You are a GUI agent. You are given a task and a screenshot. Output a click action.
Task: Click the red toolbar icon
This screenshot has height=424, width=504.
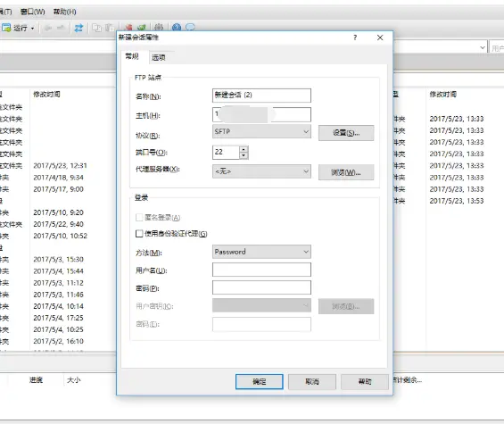pyautogui.click(x=128, y=27)
